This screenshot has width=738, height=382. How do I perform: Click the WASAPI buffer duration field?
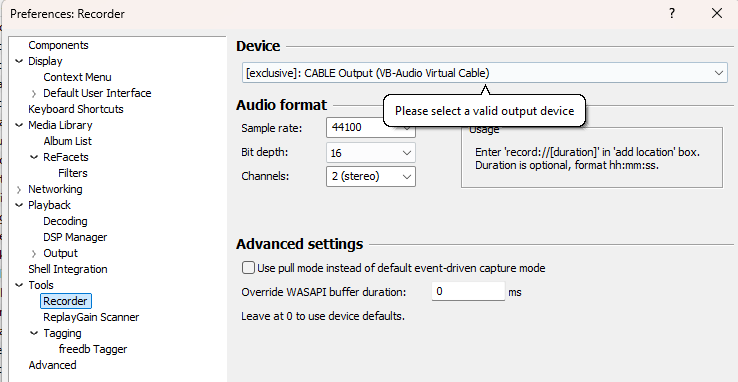468,292
